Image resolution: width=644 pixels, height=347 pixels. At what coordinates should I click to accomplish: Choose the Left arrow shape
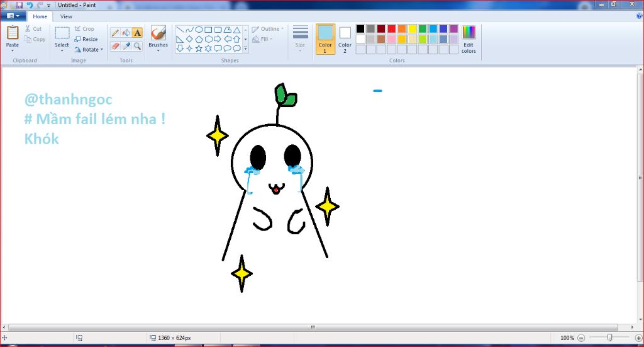click(x=227, y=39)
